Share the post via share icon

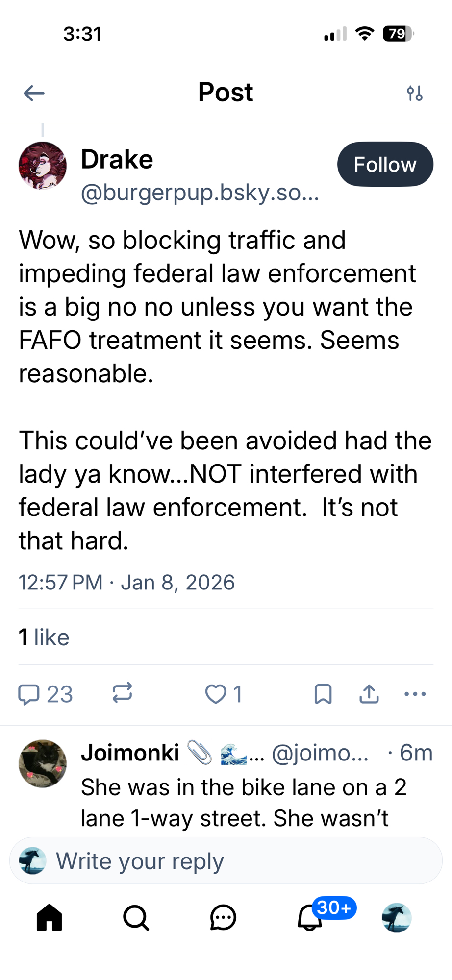(369, 694)
